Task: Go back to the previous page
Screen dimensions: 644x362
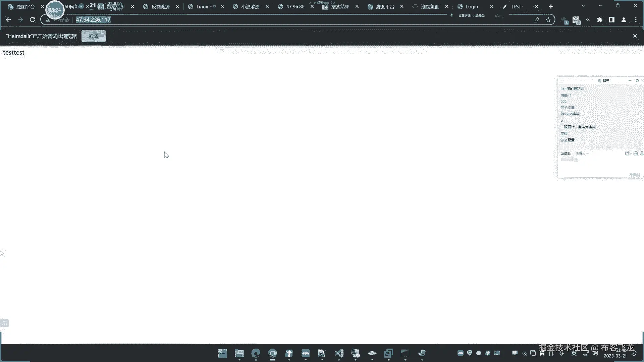Action: click(x=8, y=20)
